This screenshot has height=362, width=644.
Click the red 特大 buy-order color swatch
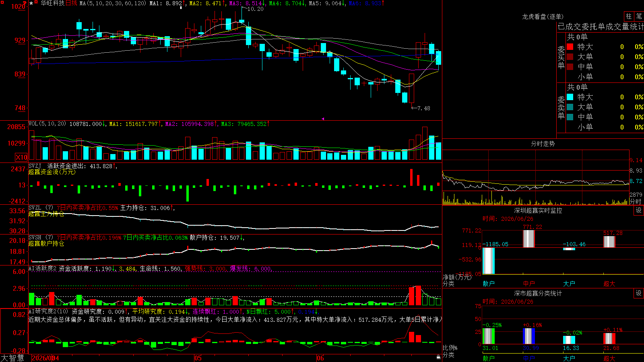point(570,47)
